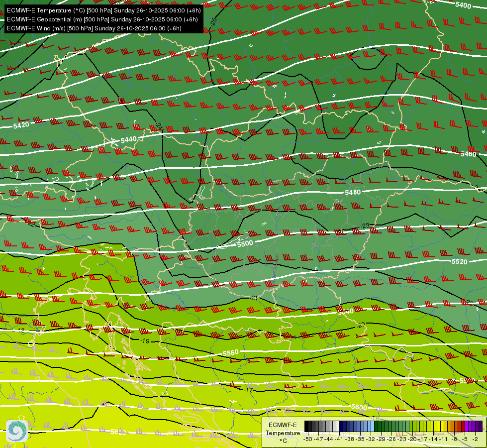The height and width of the screenshot is (448, 487).
Task: Click the swirl logo icon
Action: (17, 431)
